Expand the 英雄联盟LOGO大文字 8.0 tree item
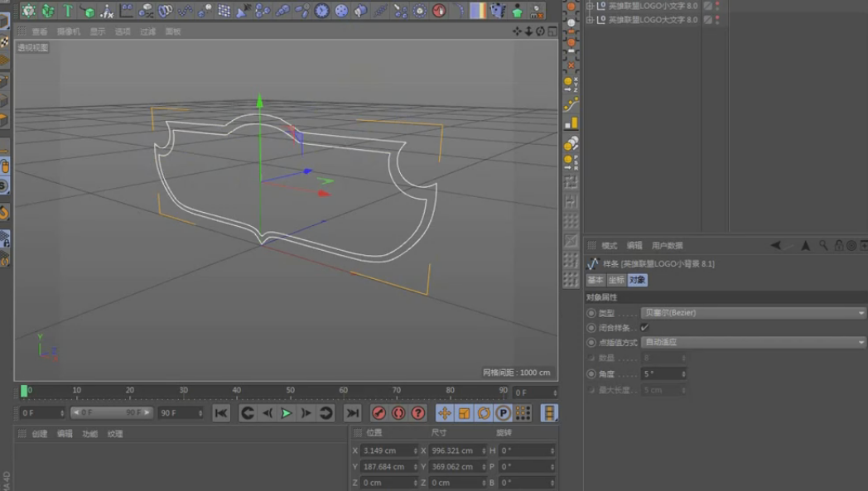This screenshot has height=491, width=868. point(590,19)
